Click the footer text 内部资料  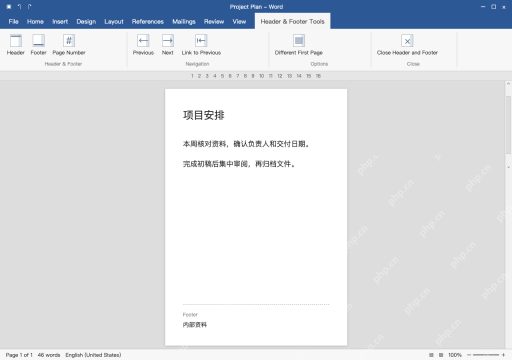pyautogui.click(x=195, y=325)
